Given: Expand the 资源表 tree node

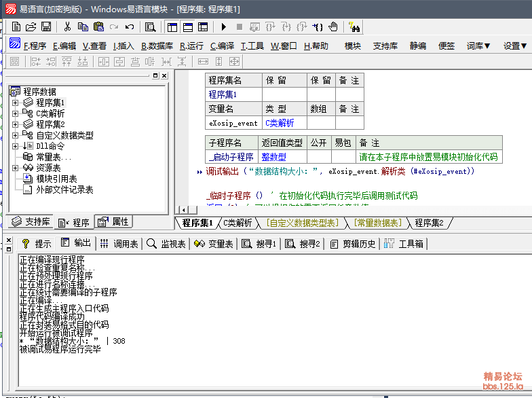Looking at the screenshot, I should (x=15, y=168).
